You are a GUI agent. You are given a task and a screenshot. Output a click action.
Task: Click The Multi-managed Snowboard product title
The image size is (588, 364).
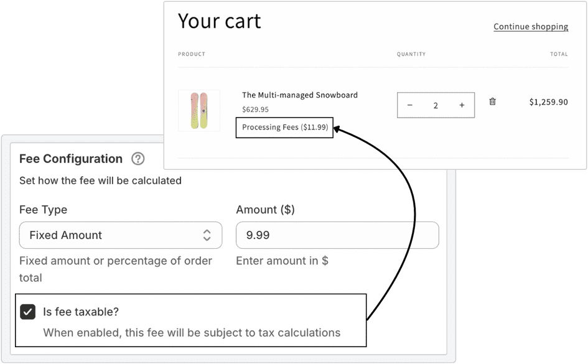click(x=300, y=95)
